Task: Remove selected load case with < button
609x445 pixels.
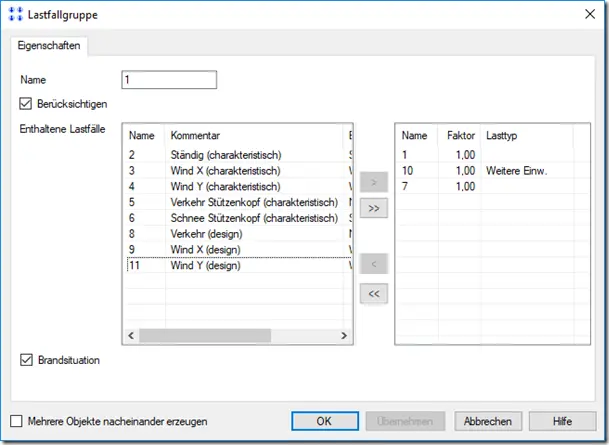Action: click(374, 264)
